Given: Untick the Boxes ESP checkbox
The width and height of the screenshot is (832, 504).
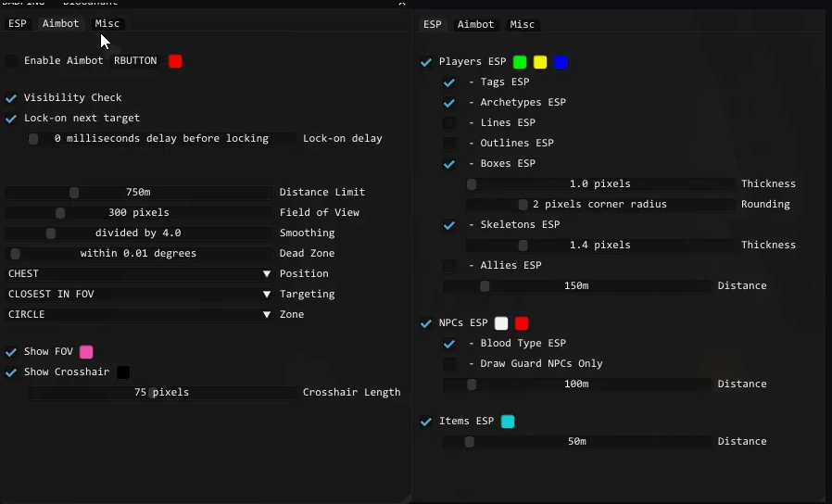Looking at the screenshot, I should pyautogui.click(x=449, y=164).
